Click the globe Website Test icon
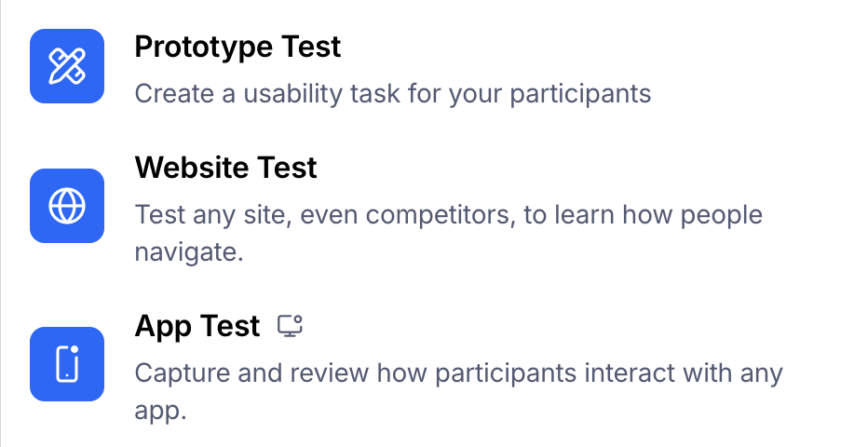This screenshot has height=447, width=868. (x=67, y=206)
